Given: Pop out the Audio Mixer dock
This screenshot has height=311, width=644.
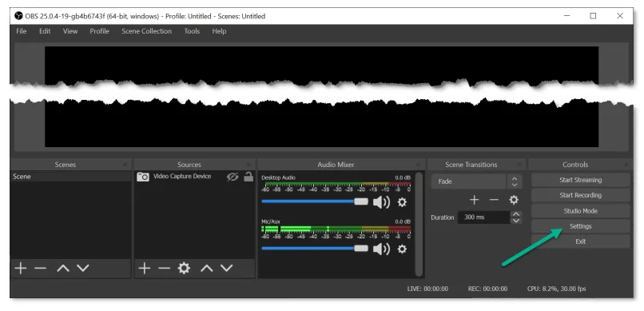Looking at the screenshot, I should pos(419,165).
